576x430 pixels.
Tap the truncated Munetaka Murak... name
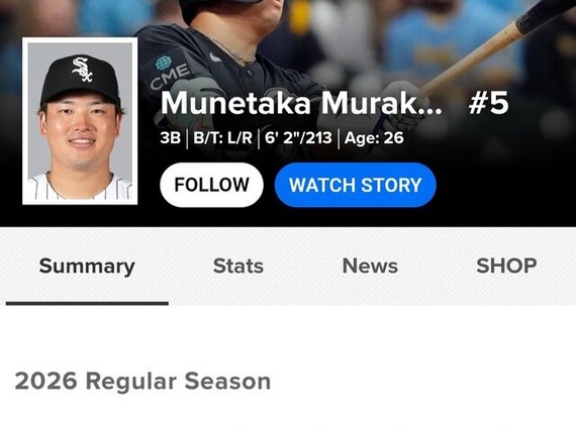pos(301,104)
